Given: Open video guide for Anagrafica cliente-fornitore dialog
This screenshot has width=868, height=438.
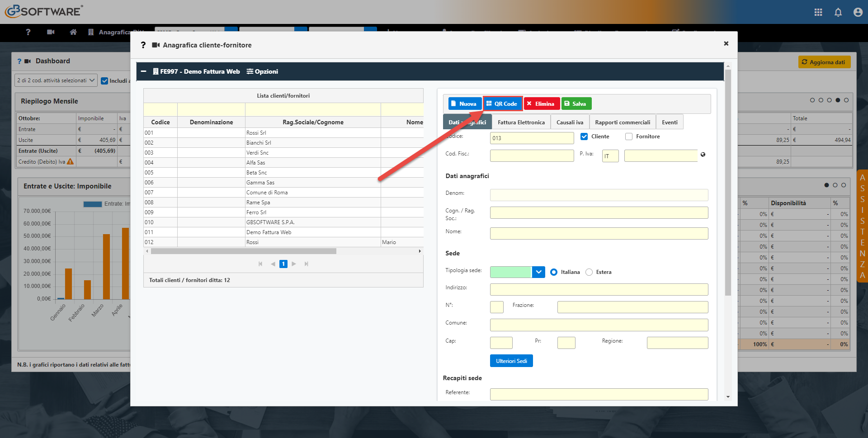Looking at the screenshot, I should tap(156, 45).
